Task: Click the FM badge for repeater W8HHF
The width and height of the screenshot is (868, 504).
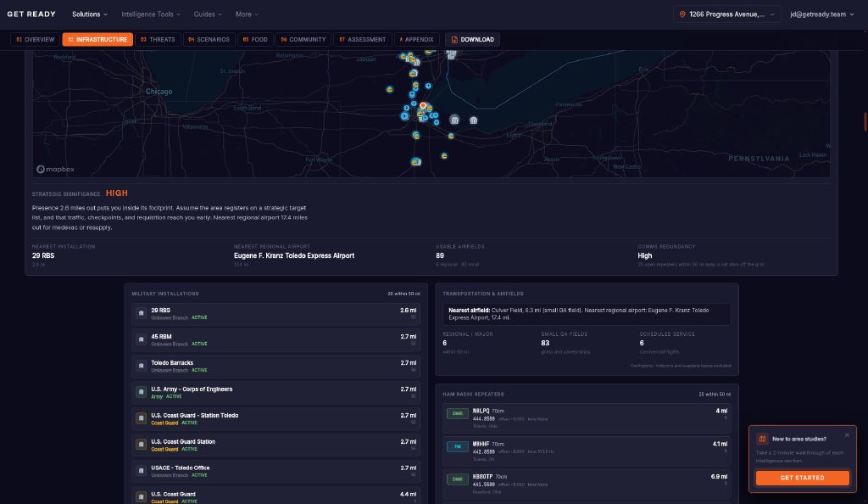Action: point(457,446)
